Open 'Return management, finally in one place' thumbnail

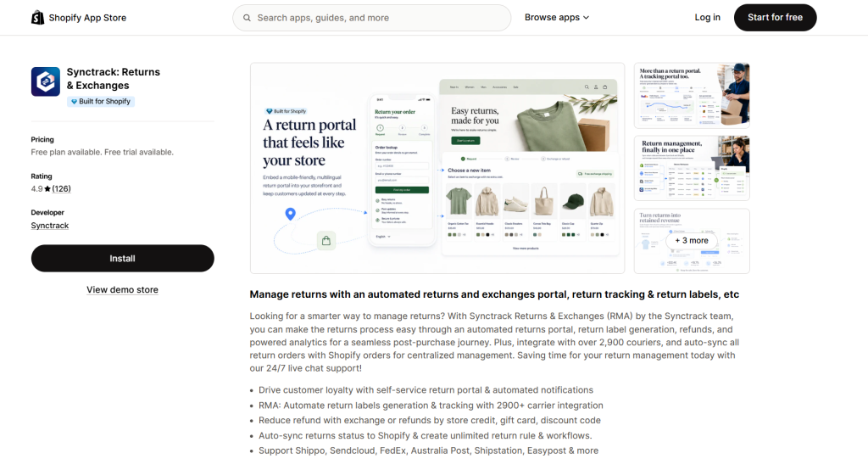tap(692, 168)
